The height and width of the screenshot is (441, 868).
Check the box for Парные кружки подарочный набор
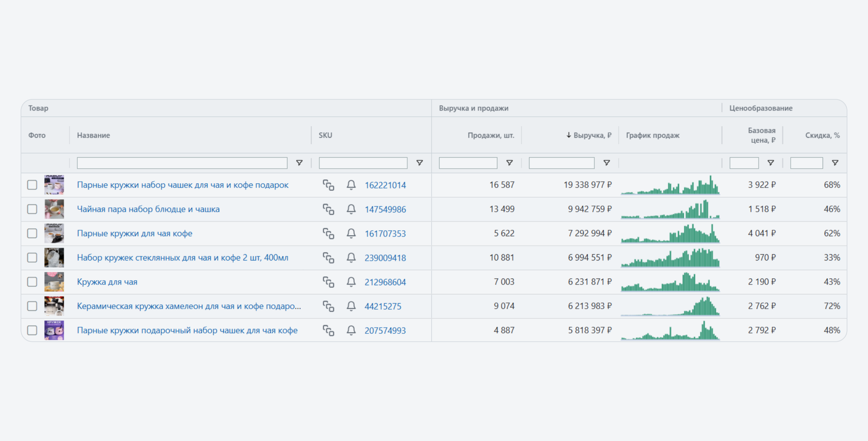(x=32, y=330)
